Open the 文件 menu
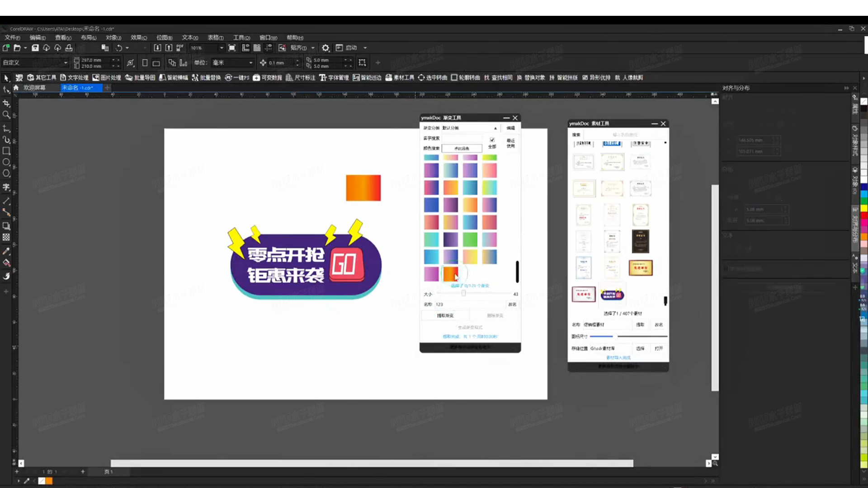This screenshot has width=868, height=488. click(12, 38)
